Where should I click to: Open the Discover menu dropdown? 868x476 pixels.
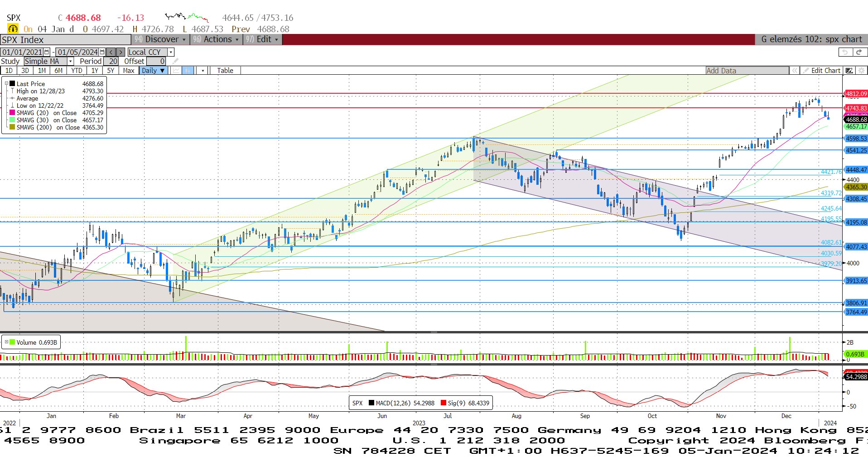pos(160,39)
